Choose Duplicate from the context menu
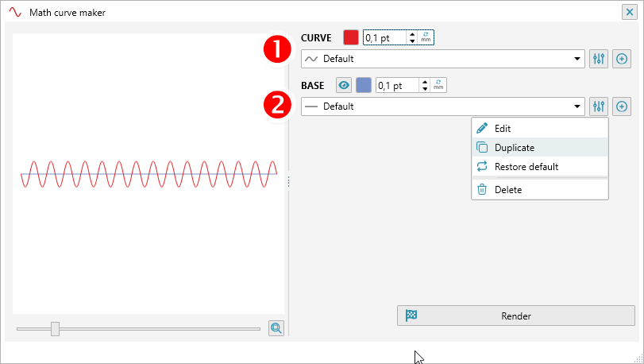Screen dimensions: 644x364 coord(540,148)
